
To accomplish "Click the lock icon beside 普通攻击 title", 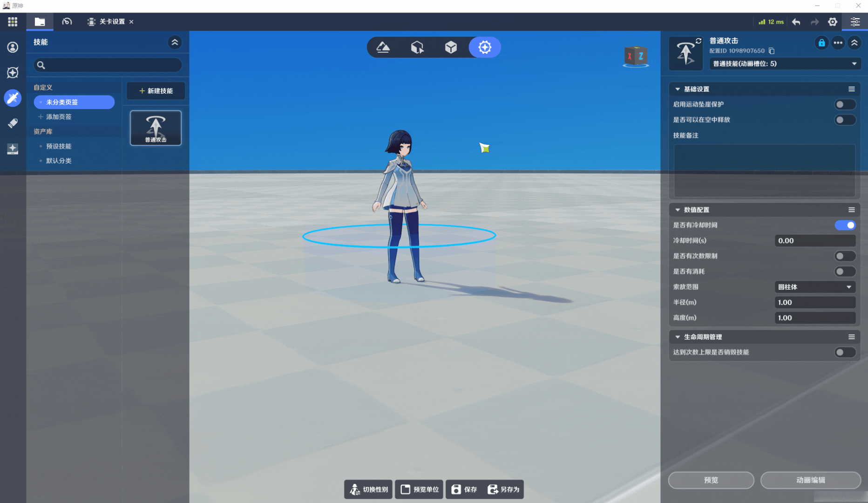I will coord(821,43).
